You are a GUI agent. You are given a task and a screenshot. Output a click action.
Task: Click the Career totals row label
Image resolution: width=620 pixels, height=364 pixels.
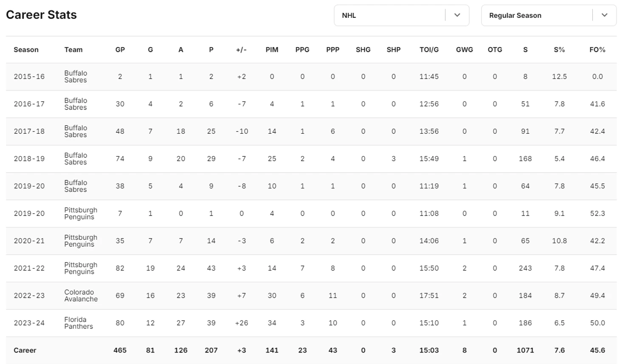pos(25,350)
